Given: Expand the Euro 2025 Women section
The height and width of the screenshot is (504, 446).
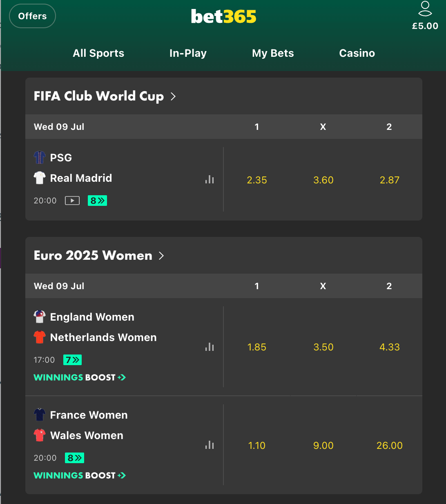Looking at the screenshot, I should (x=99, y=255).
